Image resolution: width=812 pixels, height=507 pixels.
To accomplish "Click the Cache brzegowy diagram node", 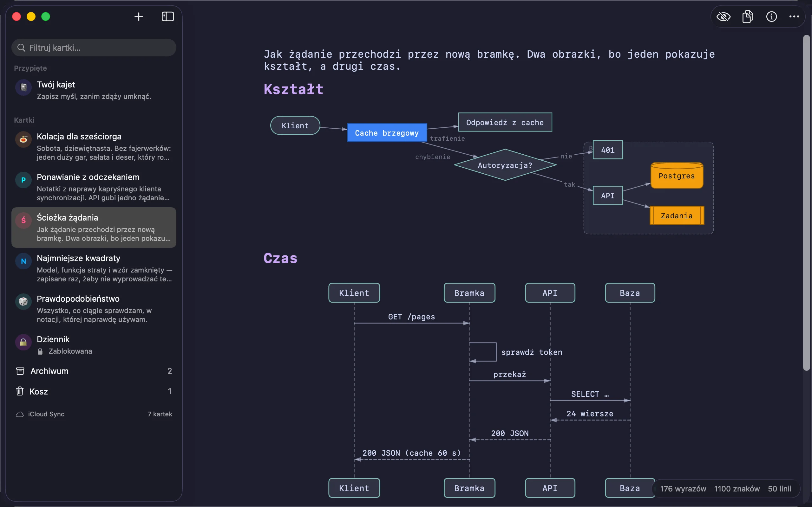I will pos(387,133).
